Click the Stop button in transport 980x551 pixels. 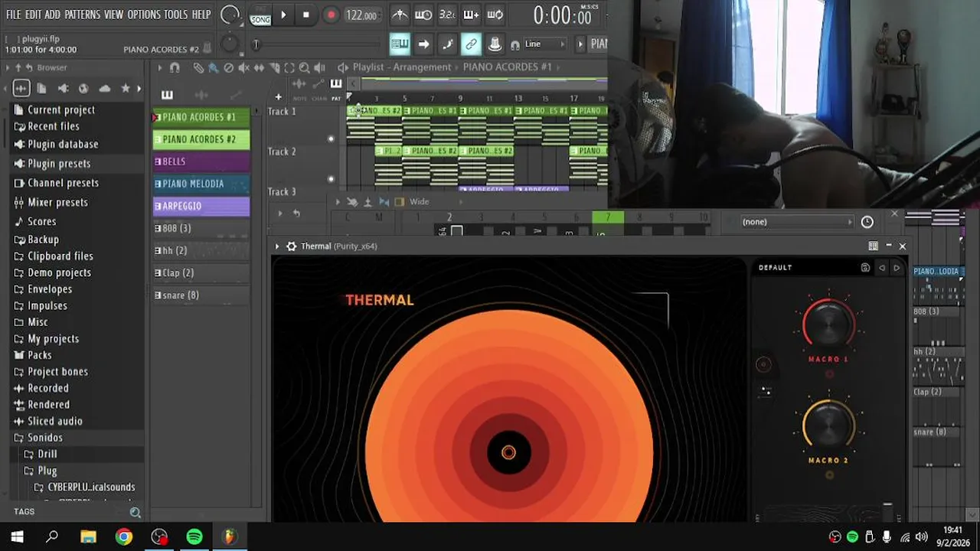point(305,15)
